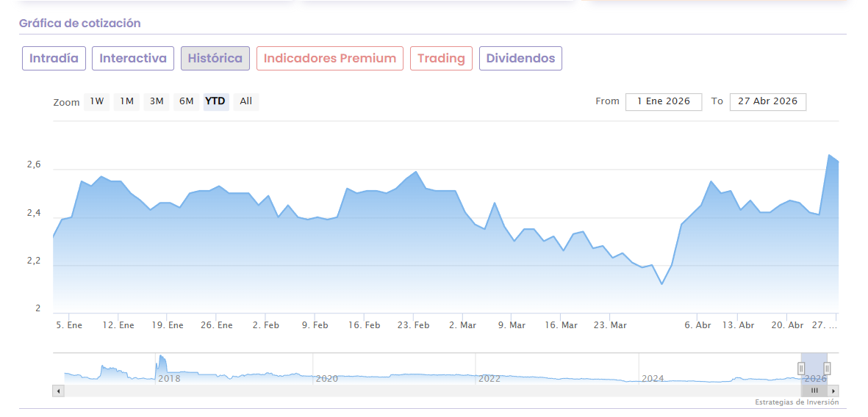Set zoom range to 3M
The image size is (868, 417).
(157, 101)
